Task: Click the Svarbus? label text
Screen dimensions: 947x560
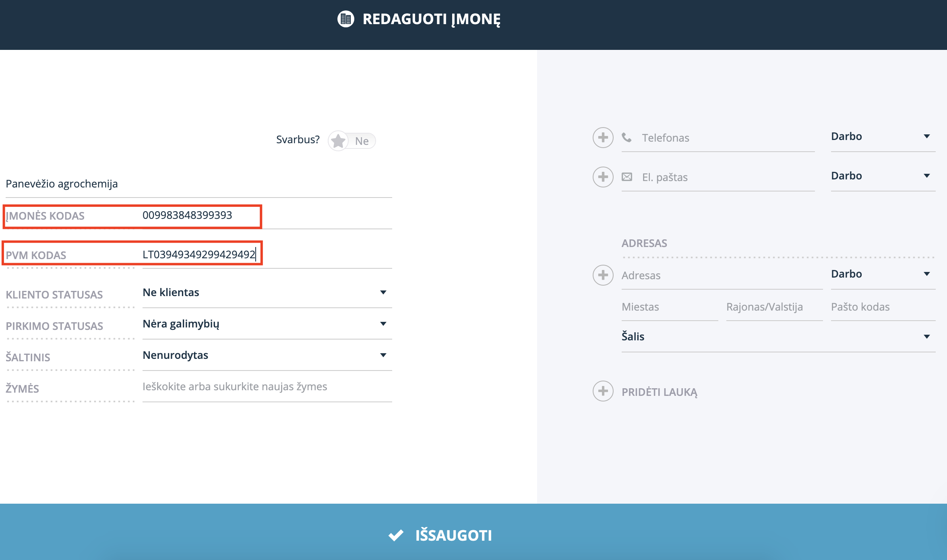Action: tap(298, 140)
